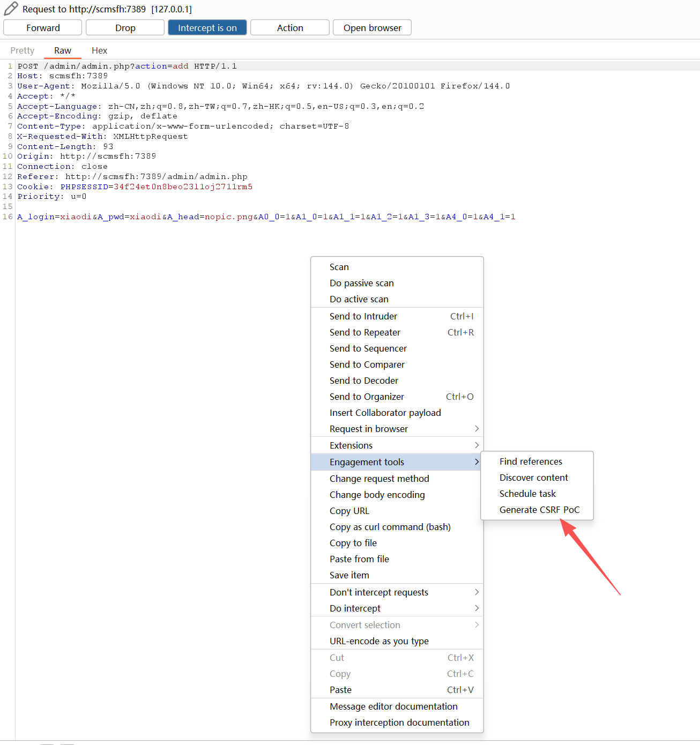Click the request body parameters line
This screenshot has width=700, height=745.
pyautogui.click(x=266, y=217)
